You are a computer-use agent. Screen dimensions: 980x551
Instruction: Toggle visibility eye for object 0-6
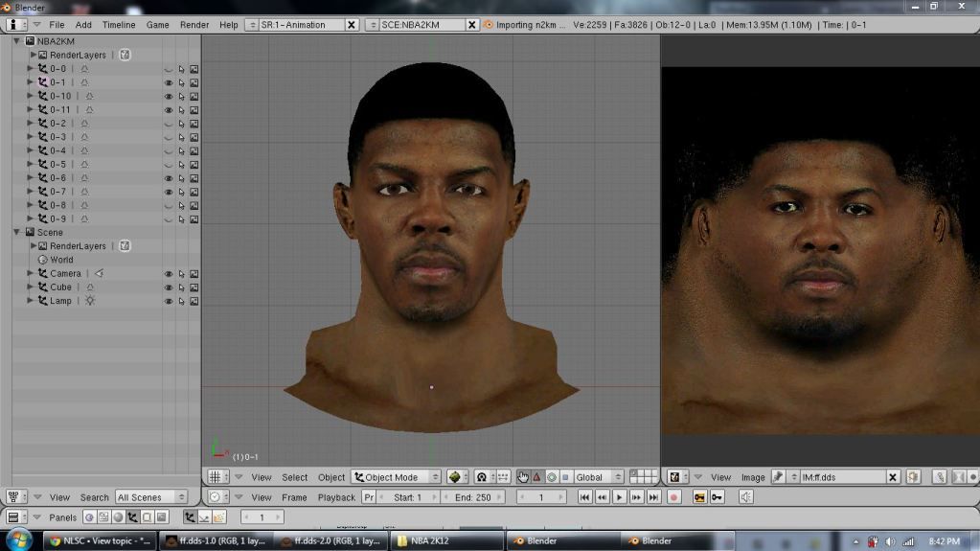pyautogui.click(x=169, y=178)
